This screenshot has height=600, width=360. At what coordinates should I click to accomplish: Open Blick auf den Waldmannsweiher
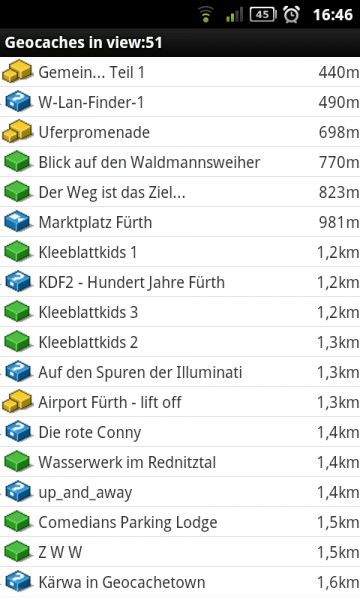(180, 162)
